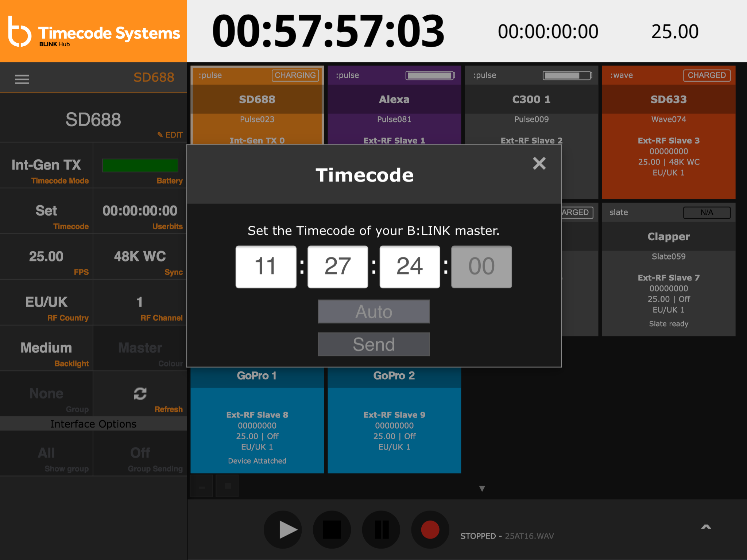Screen dimensions: 747x560
Task: Change the 48K WC Sync setting
Action: pyautogui.click(x=140, y=257)
